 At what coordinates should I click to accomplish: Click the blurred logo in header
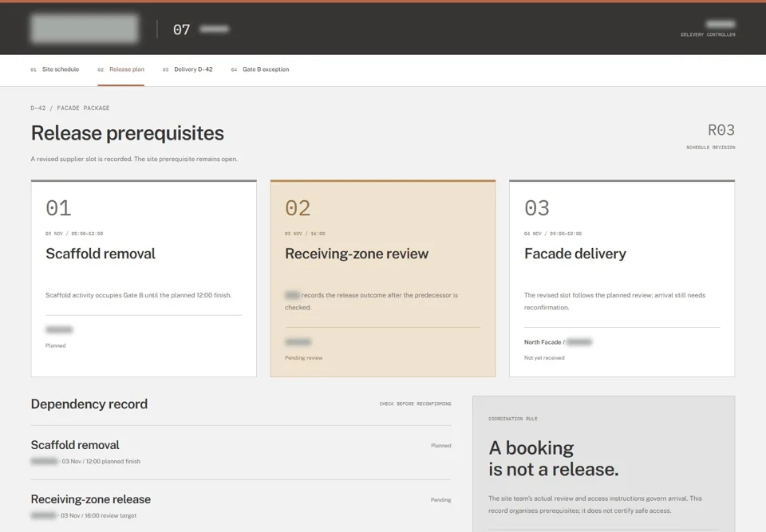[85, 29]
